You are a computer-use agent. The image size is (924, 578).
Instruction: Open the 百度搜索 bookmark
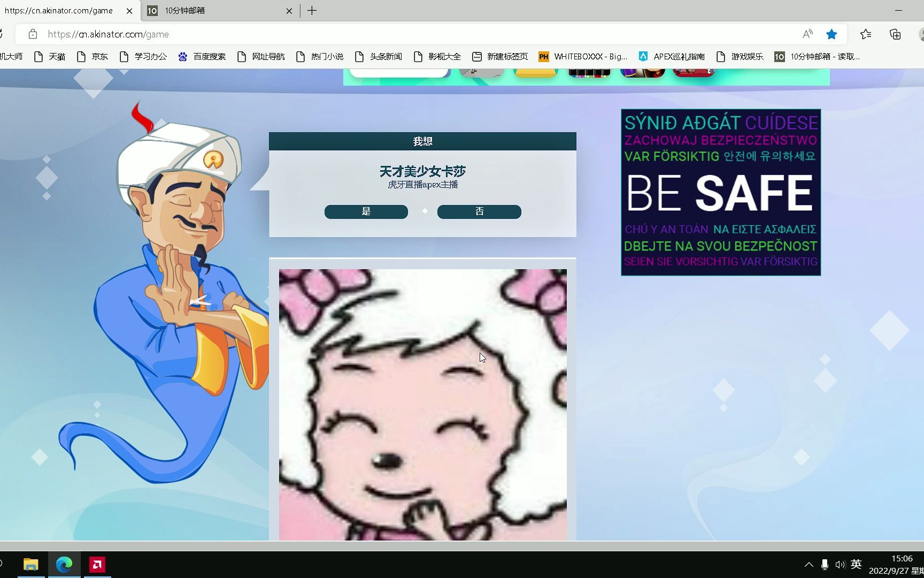click(x=202, y=56)
